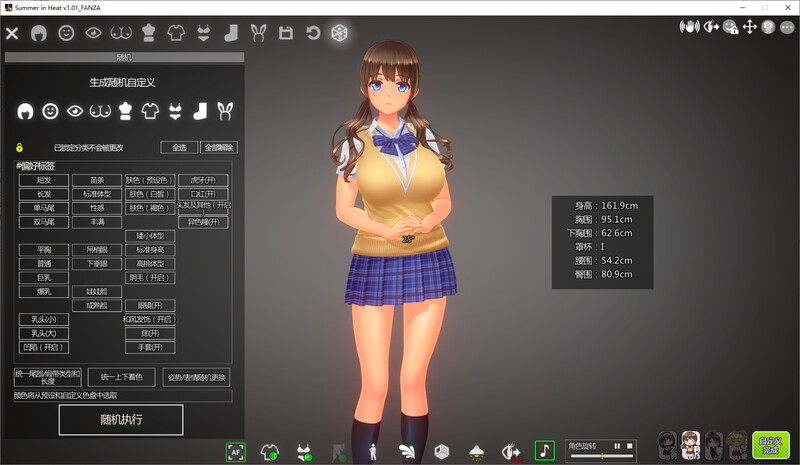Toggle the sock icon in 生成随机自定义 panel
Screen dimensions: 800x465
pos(200,111)
